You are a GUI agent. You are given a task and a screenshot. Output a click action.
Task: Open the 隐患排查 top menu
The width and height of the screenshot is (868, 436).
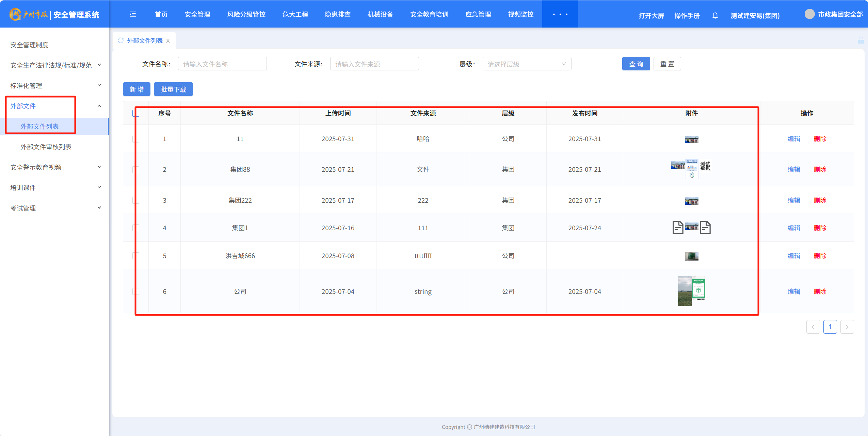337,14
